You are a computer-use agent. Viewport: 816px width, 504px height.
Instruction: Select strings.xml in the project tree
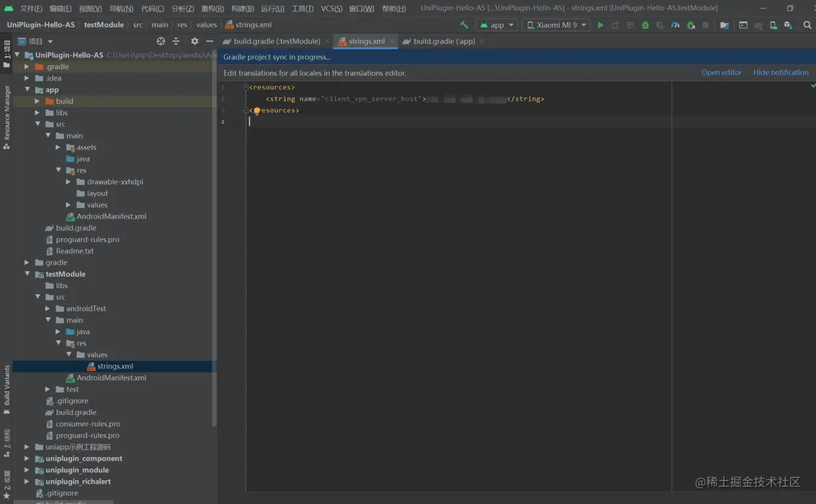pyautogui.click(x=115, y=366)
